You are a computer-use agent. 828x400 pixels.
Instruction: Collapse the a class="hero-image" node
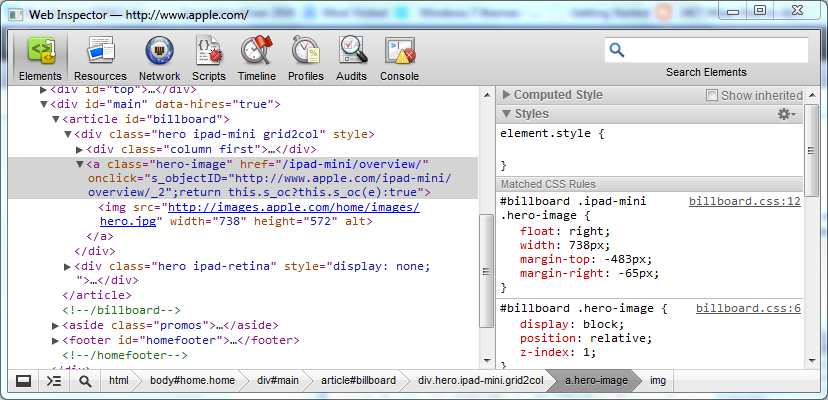[x=80, y=164]
